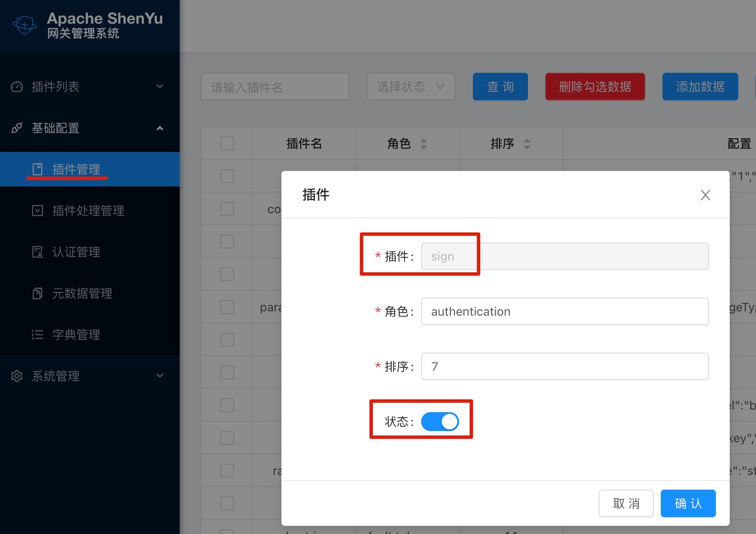Select the 插件处理管理 checklist icon

click(x=38, y=211)
